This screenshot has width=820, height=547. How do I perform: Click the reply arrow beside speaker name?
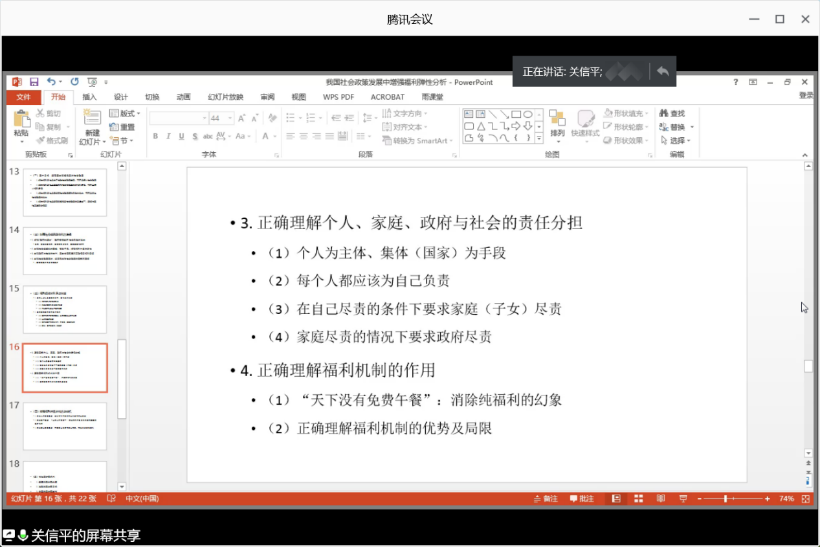(x=662, y=71)
